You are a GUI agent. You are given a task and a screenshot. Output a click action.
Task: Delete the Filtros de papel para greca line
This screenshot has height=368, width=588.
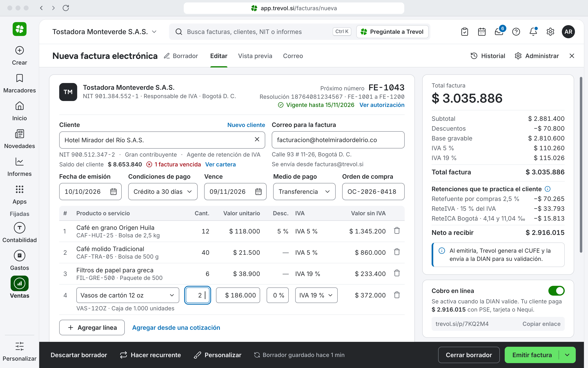397,273
